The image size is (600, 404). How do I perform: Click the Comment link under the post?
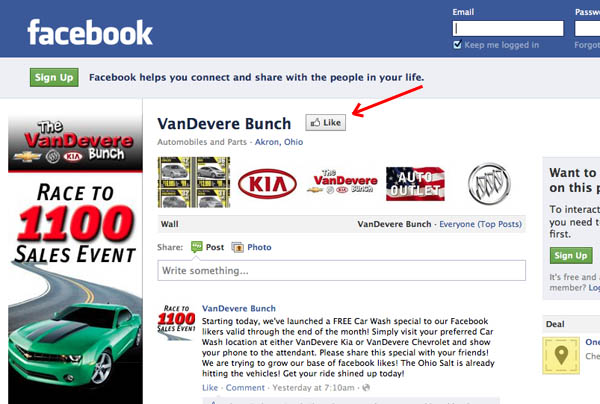[x=245, y=388]
